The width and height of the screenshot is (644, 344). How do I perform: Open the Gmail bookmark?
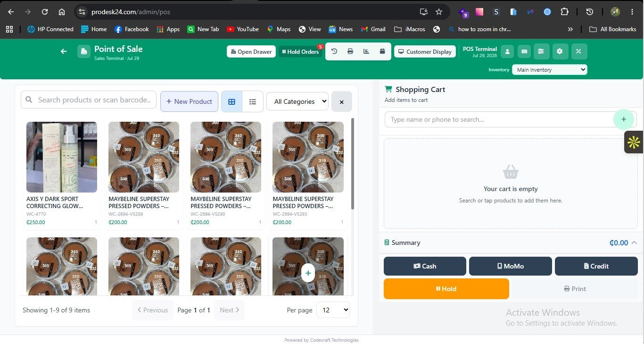tap(373, 29)
